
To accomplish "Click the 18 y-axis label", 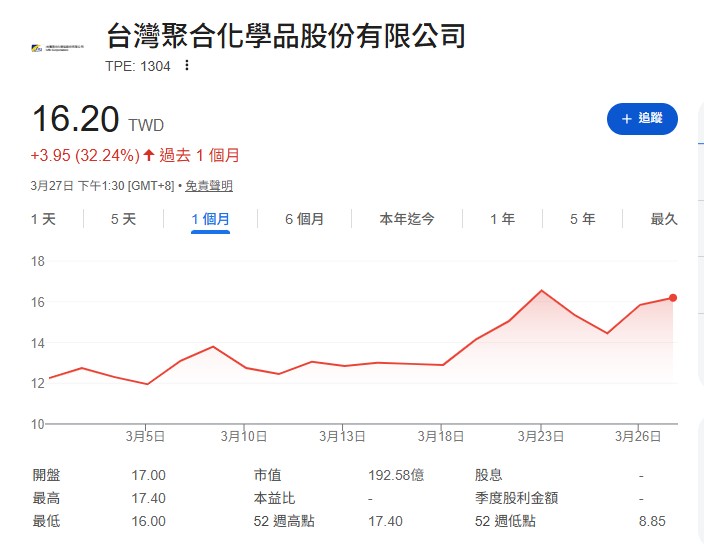I will (x=38, y=261).
